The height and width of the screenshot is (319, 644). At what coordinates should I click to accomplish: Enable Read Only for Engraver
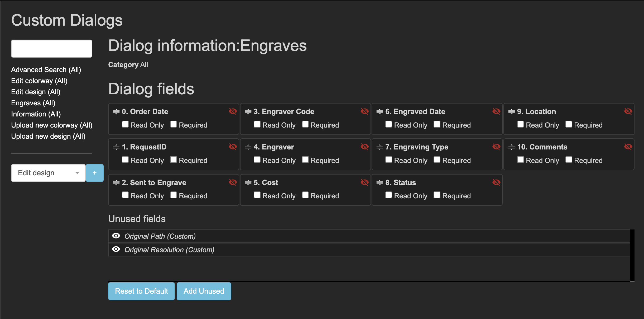[257, 160]
